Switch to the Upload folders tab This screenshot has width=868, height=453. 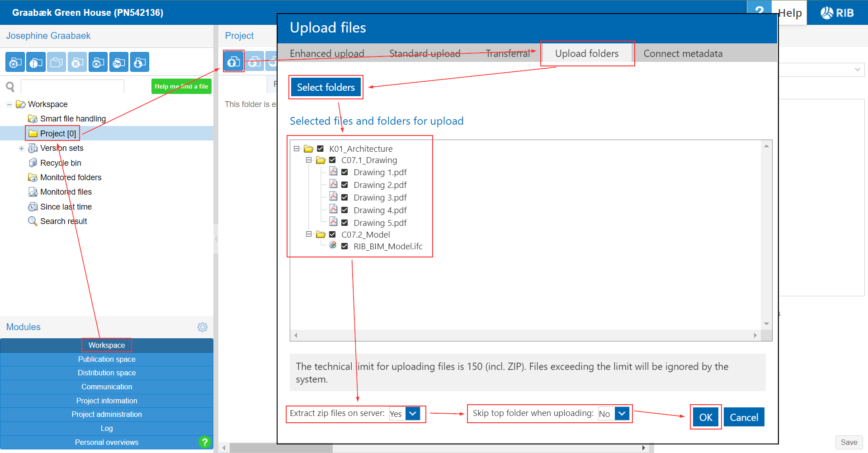tap(586, 54)
